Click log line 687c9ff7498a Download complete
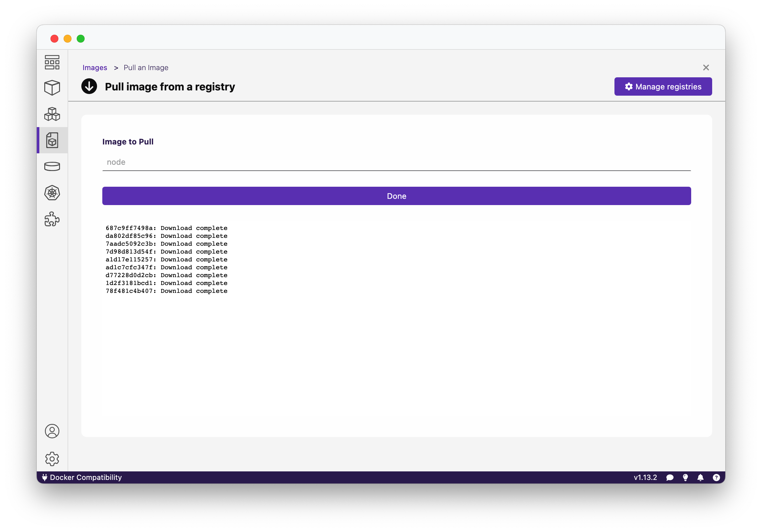Image resolution: width=762 pixels, height=532 pixels. pyautogui.click(x=167, y=228)
